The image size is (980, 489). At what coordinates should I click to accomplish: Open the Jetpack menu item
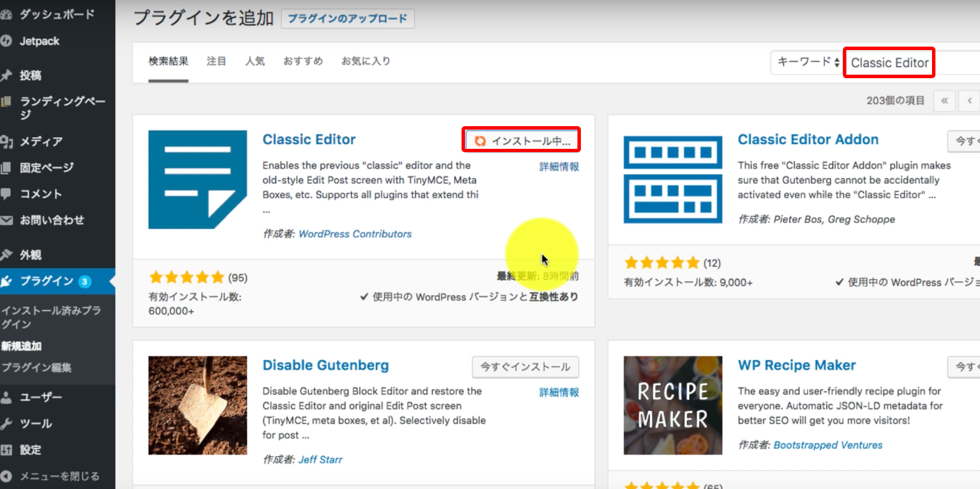click(40, 41)
